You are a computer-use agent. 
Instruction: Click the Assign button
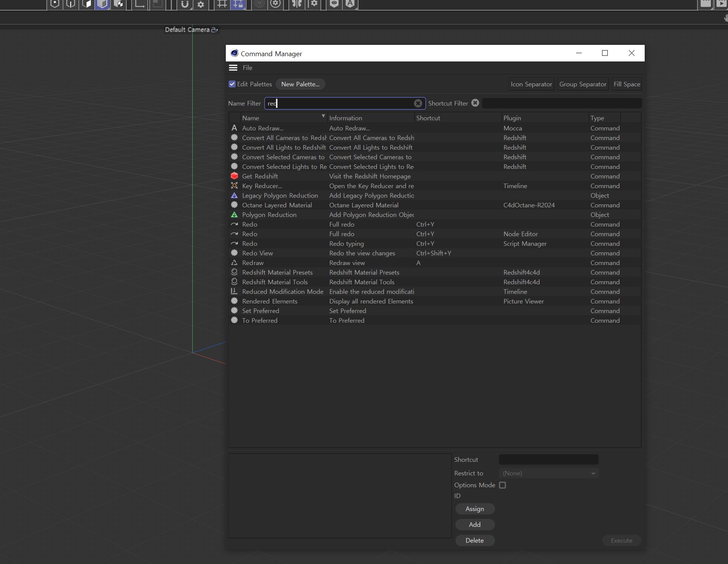point(475,509)
